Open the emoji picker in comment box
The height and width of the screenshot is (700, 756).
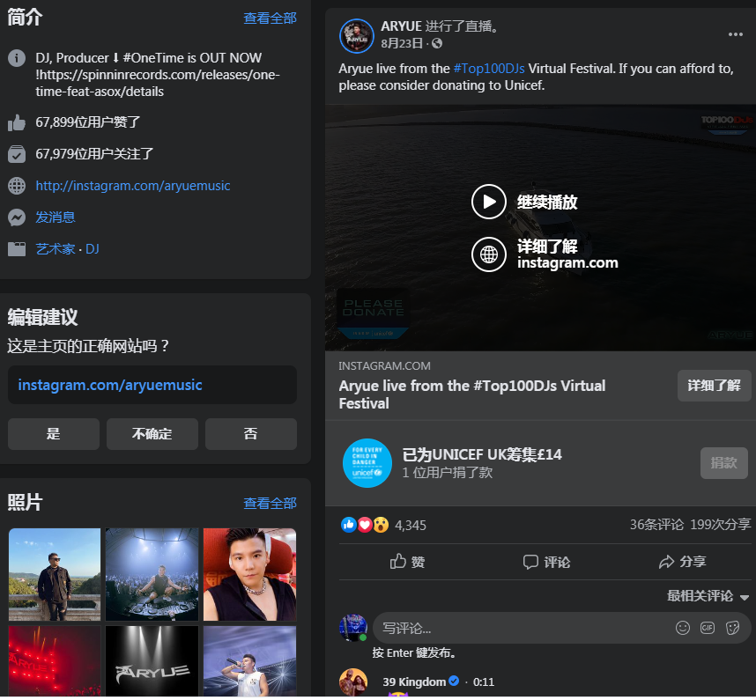point(683,628)
